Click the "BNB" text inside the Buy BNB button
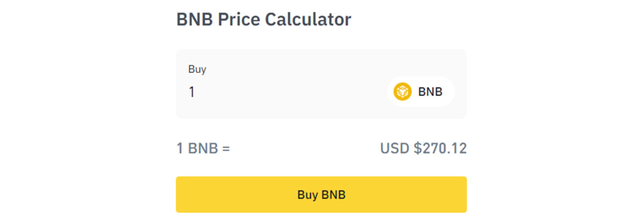The width and height of the screenshot is (644, 217). pyautogui.click(x=333, y=194)
